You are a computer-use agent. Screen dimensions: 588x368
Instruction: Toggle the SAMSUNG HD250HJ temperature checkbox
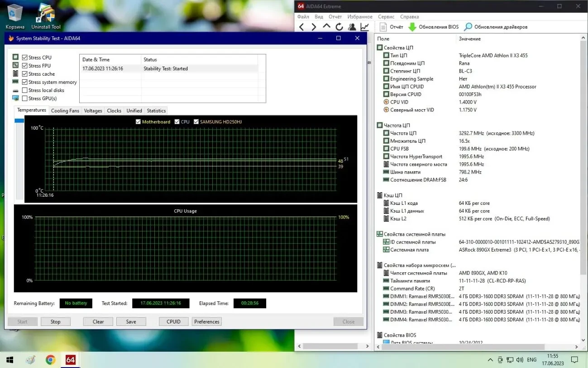pos(196,121)
